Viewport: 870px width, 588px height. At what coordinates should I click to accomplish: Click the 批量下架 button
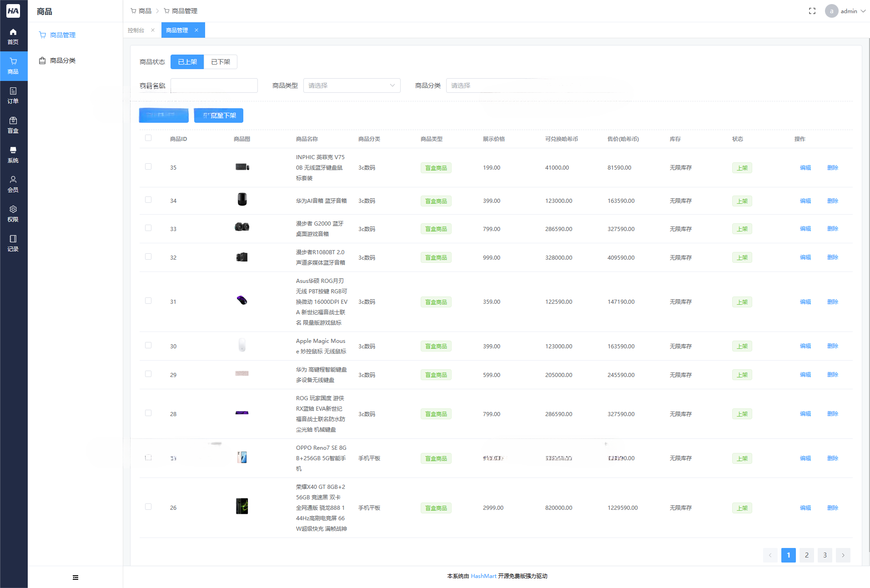coord(219,116)
